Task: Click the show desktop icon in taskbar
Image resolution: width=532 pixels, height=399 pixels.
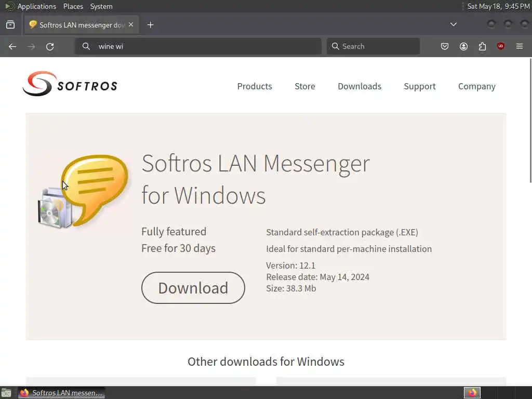Action: pyautogui.click(x=6, y=393)
